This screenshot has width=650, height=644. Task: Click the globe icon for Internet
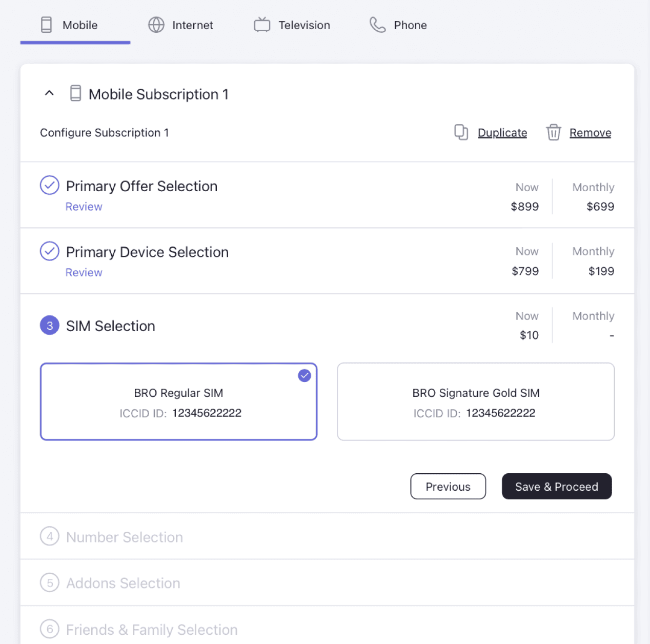156,25
